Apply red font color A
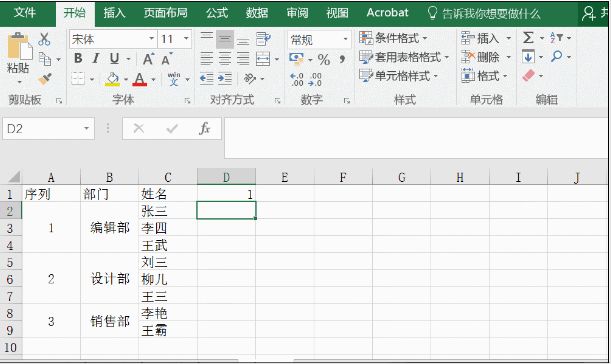Screen dimensions: 611x364 140,79
